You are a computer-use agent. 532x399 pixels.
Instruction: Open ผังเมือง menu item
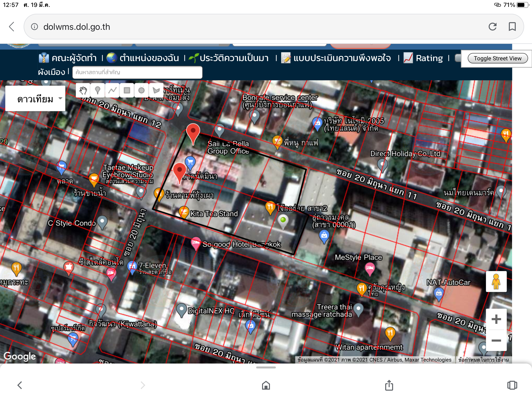click(x=51, y=72)
